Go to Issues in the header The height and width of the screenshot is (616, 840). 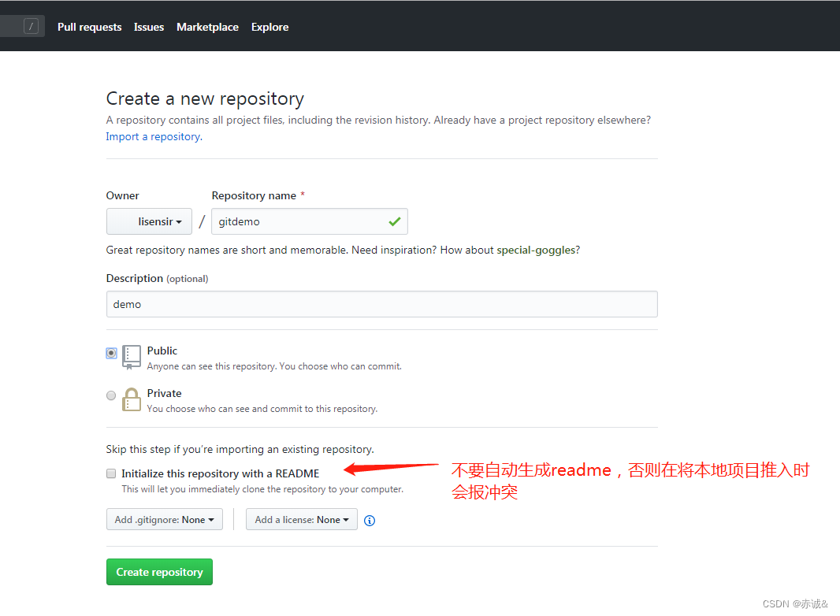coord(149,27)
